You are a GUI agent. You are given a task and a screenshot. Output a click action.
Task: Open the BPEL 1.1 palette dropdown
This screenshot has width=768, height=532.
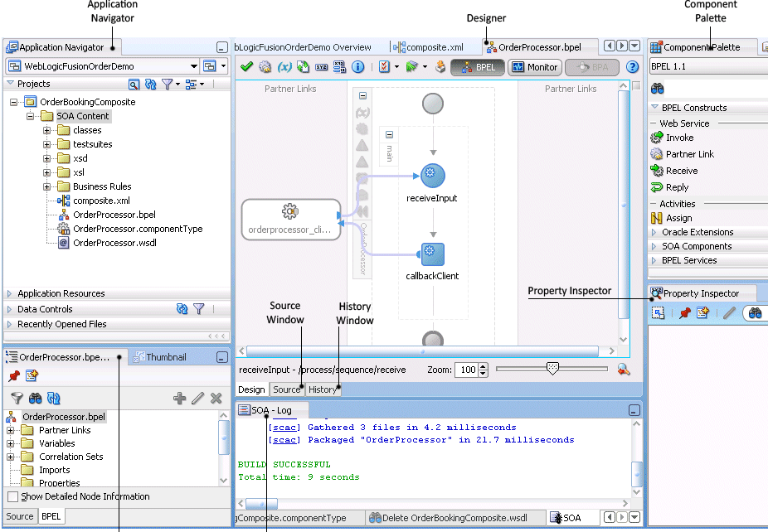pos(708,66)
